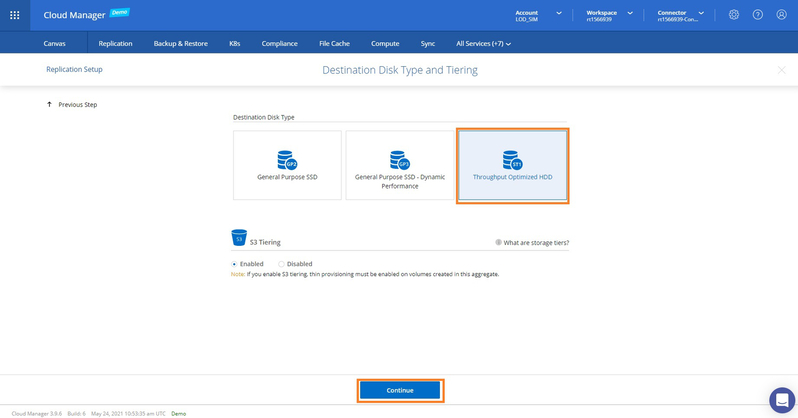
Task: Click the Previous Step arrow icon
Action: [49, 104]
